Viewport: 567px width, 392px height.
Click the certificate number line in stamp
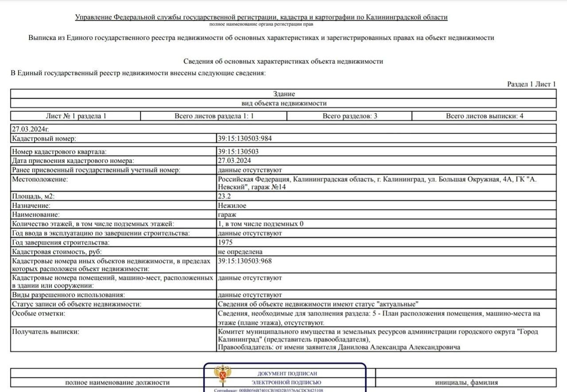(268, 390)
